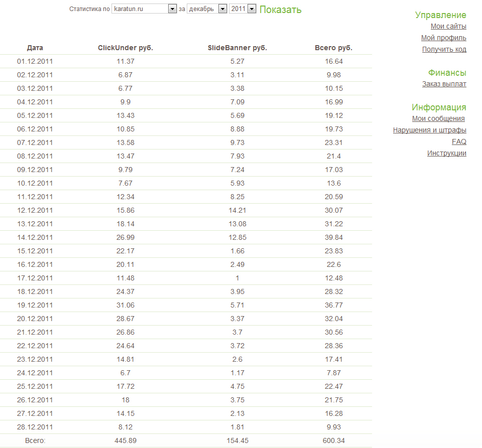The height and width of the screenshot is (448, 482).
Task: Select date cell 06.12.2011
Action: pyautogui.click(x=35, y=129)
